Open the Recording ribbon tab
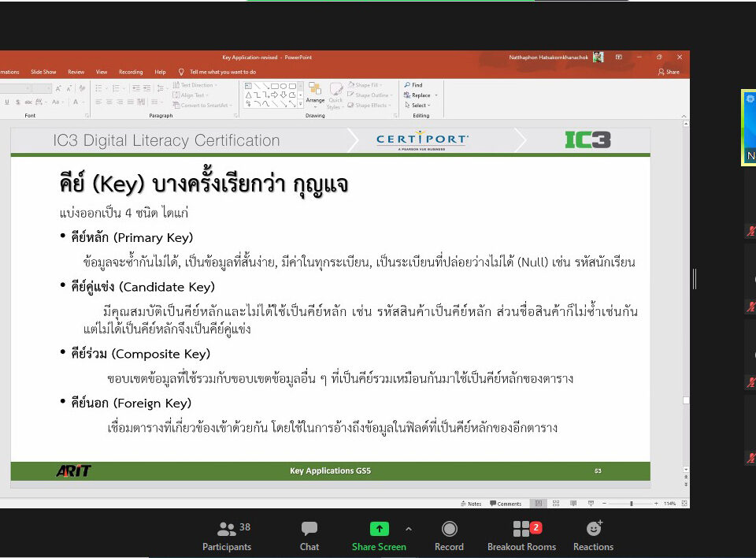756x558 pixels. point(131,72)
